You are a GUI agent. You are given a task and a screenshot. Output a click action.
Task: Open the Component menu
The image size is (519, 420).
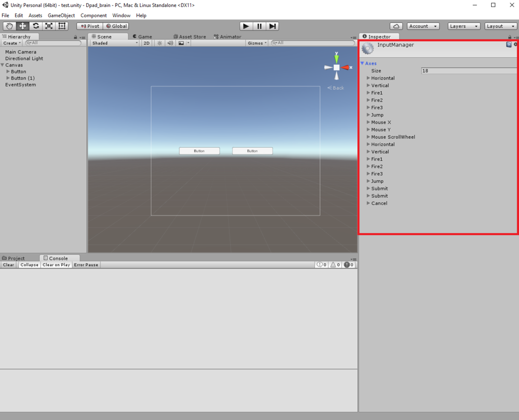tap(93, 16)
